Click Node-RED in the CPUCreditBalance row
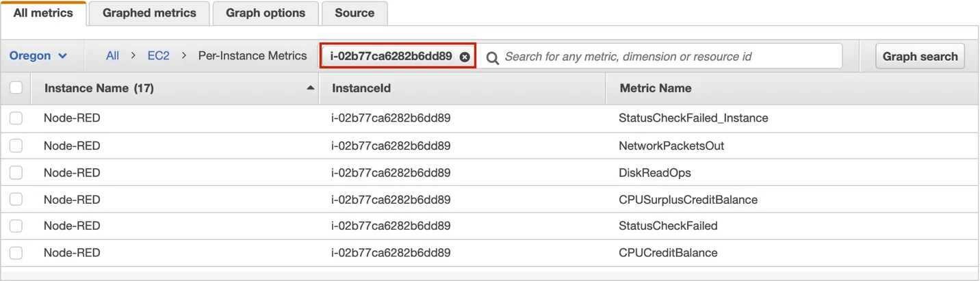The width and height of the screenshot is (980, 281). [72, 253]
